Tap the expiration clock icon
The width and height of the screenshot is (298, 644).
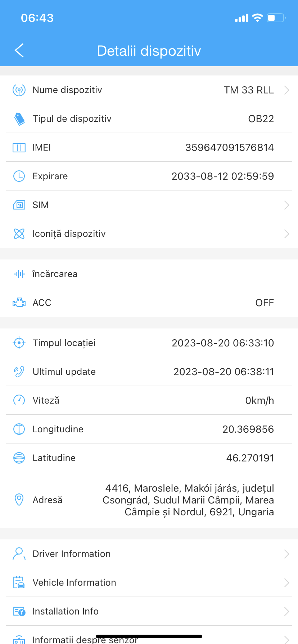19,176
